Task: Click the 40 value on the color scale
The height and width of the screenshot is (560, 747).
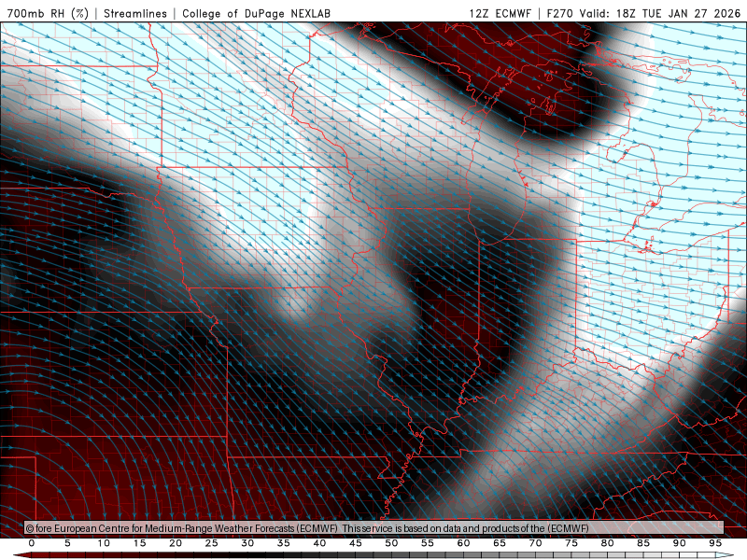Action: coord(319,543)
